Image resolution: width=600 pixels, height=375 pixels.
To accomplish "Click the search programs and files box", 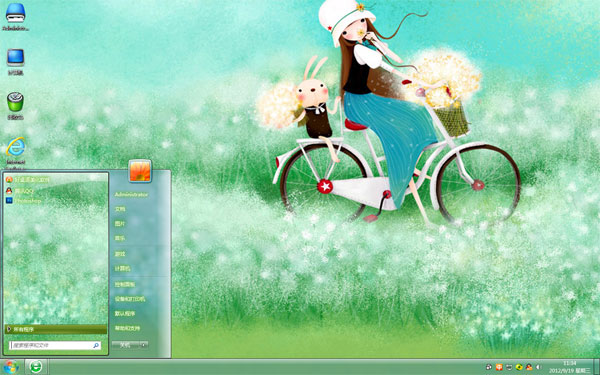I will tap(55, 345).
